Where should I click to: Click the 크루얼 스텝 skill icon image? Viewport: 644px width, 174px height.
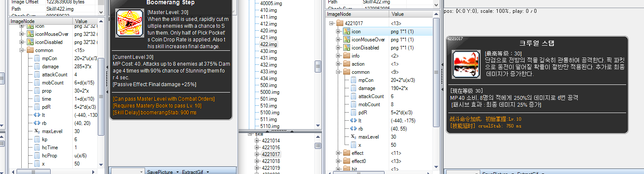[463, 64]
